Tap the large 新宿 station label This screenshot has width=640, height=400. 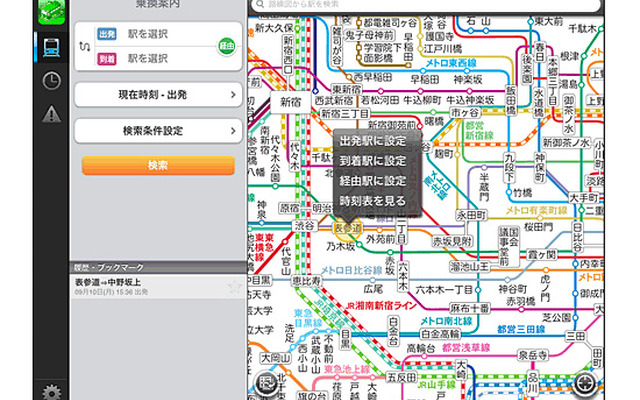click(x=291, y=102)
